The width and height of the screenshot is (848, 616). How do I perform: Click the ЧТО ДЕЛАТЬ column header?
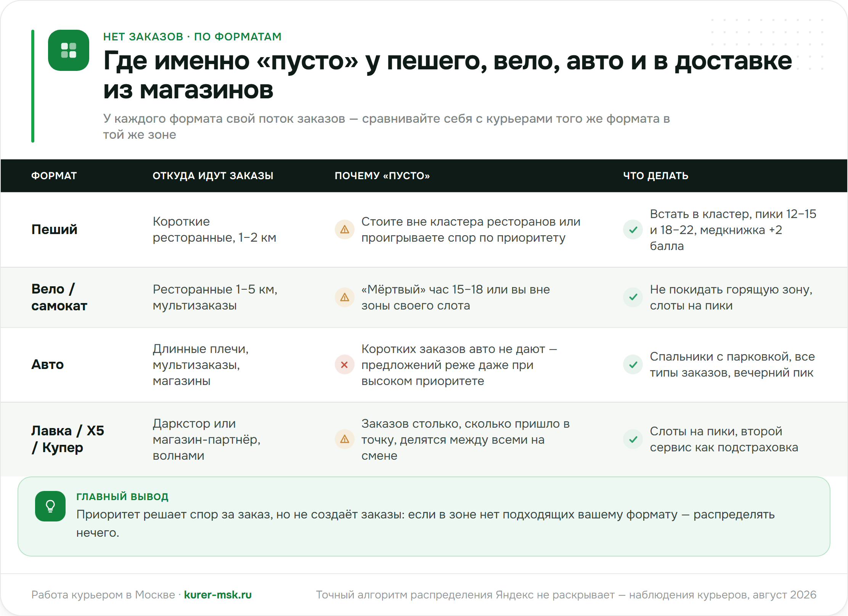(656, 176)
